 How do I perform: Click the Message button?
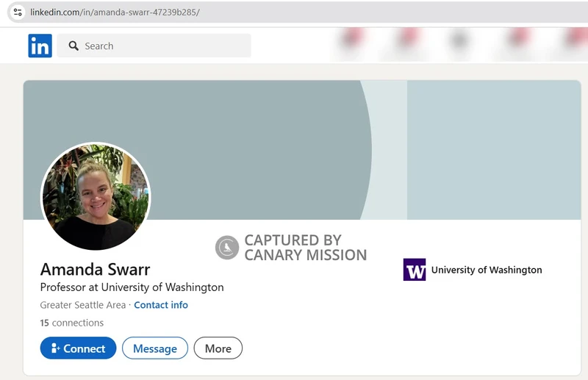155,348
